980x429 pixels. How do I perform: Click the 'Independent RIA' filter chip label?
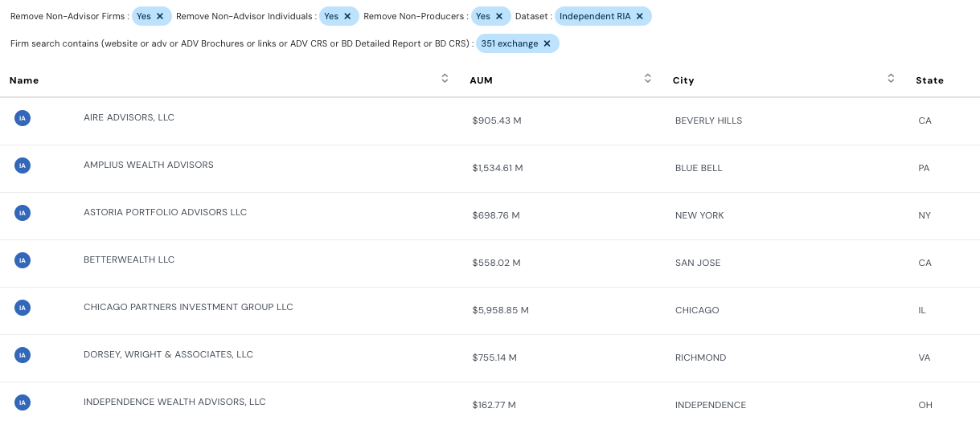click(595, 16)
